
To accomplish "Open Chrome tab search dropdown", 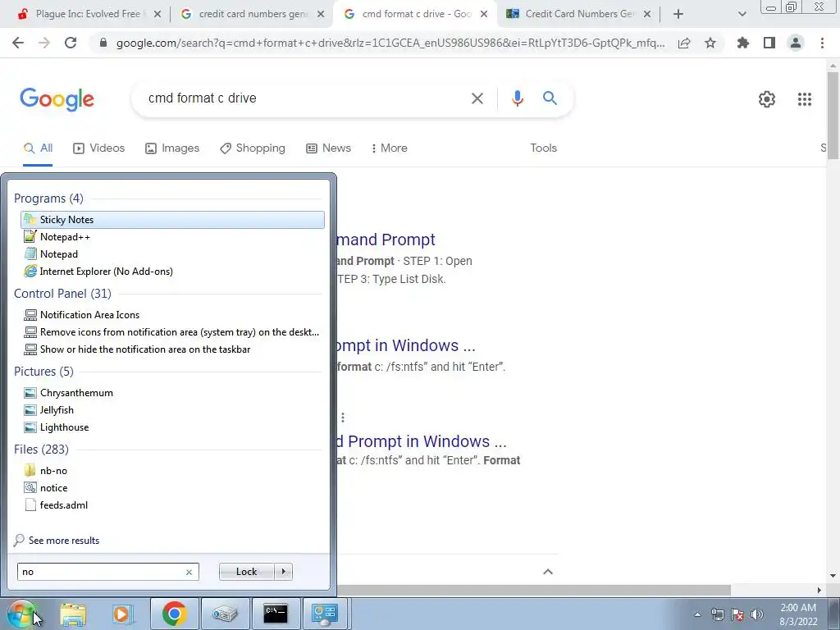I will (x=742, y=14).
